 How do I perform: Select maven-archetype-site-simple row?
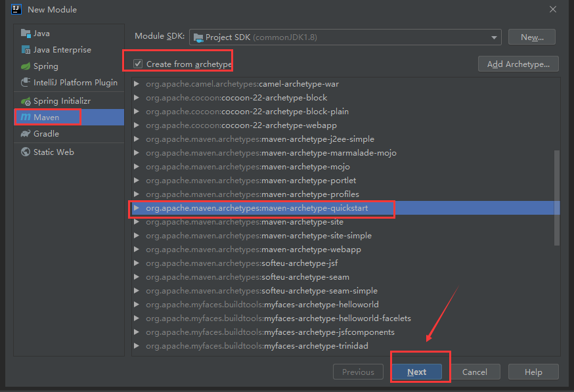coord(346,236)
